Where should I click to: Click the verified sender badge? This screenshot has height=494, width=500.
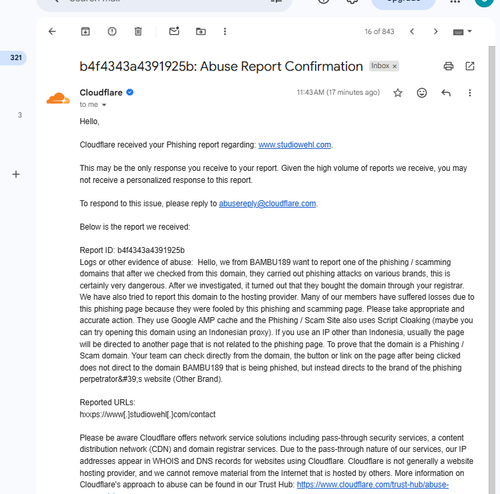click(x=130, y=92)
